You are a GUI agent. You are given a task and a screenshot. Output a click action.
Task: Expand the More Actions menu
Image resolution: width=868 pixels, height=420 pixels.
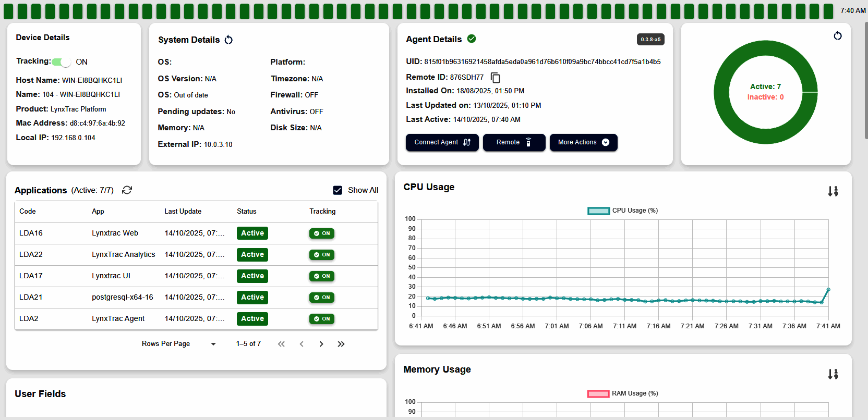pos(583,142)
